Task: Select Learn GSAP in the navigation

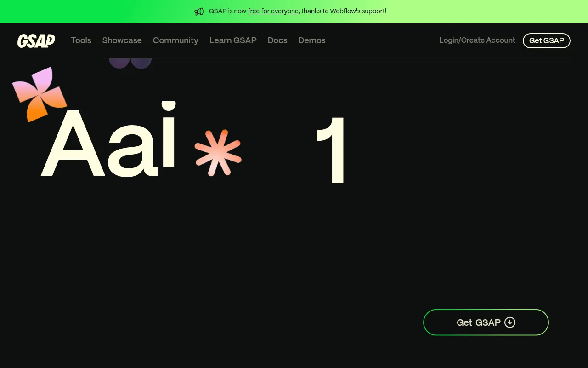Action: [x=233, y=40]
